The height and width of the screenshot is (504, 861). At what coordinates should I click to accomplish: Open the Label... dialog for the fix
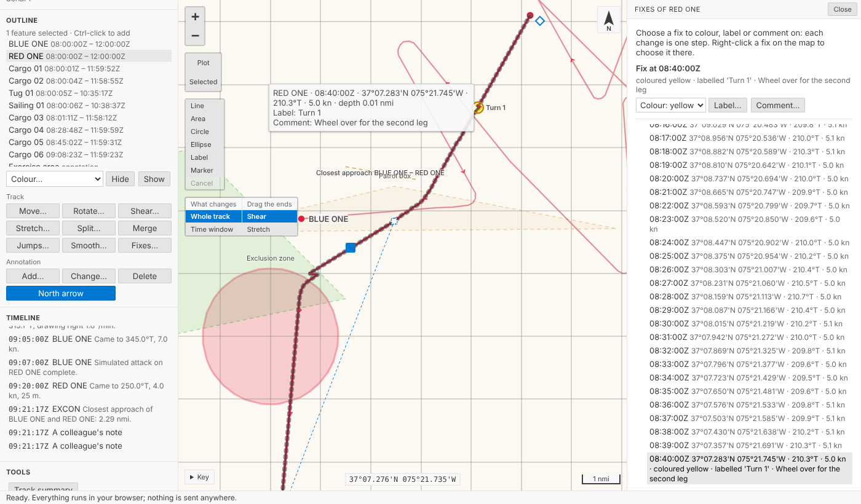tap(728, 105)
